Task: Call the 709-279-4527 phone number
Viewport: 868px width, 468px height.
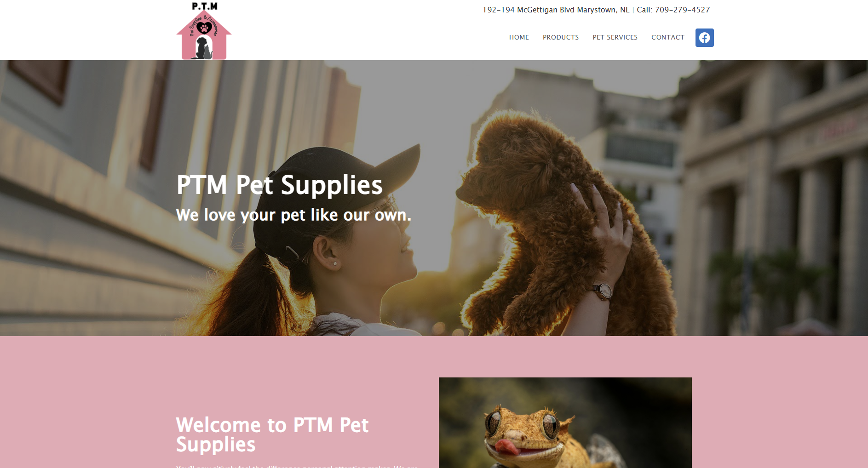Action: [682, 10]
